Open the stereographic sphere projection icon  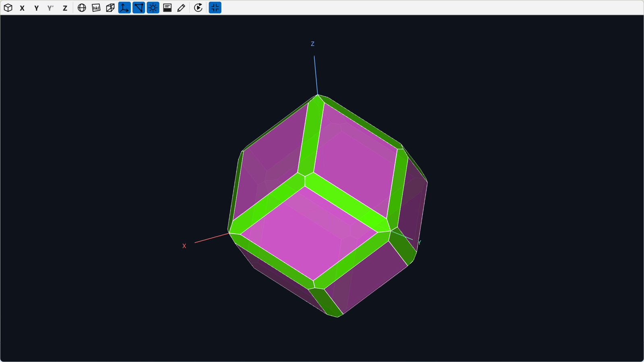coord(82,8)
